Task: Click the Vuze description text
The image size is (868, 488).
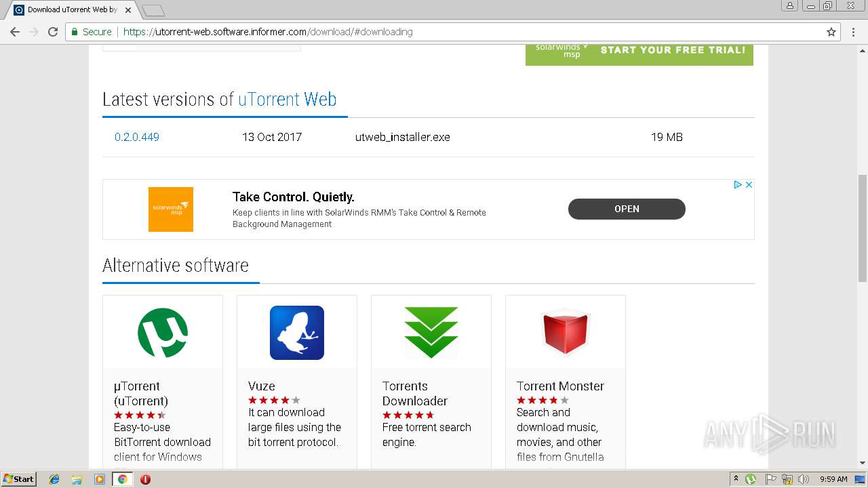Action: pos(294,427)
